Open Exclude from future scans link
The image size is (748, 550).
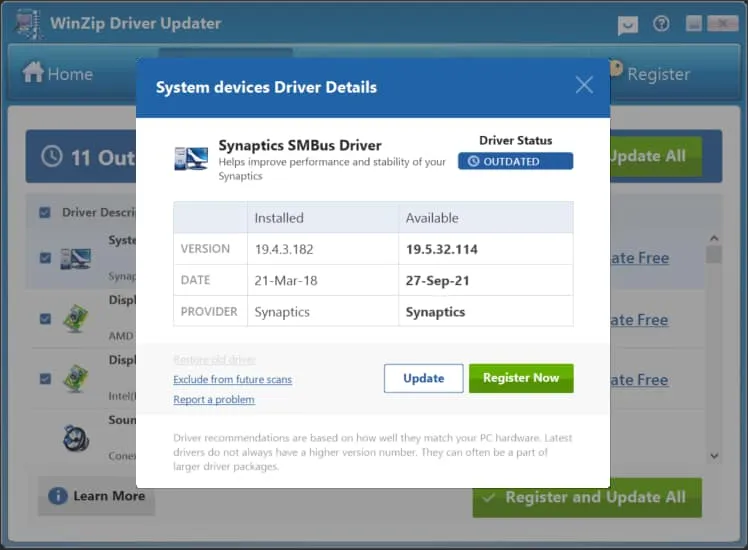point(232,380)
